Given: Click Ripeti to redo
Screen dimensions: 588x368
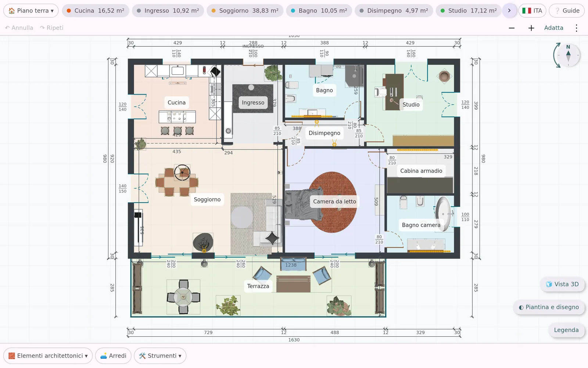Looking at the screenshot, I should tap(51, 28).
